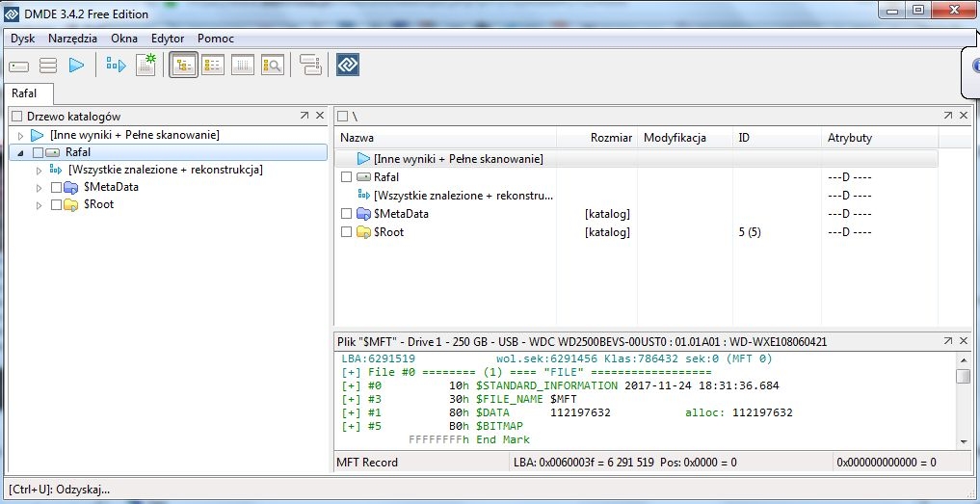The image size is (980, 504).
Task: Click the select drive toolbar icon
Action: pos(19,65)
